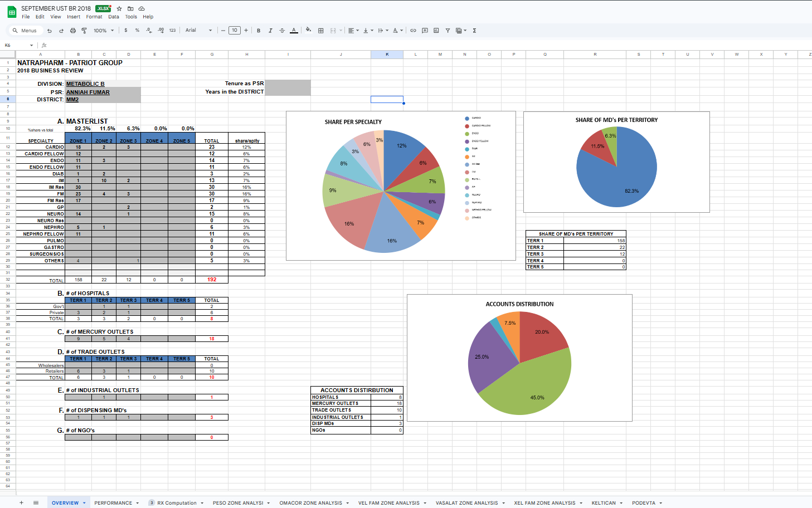This screenshot has height=508, width=812.
Task: Decrease decimal places button
Action: click(149, 31)
